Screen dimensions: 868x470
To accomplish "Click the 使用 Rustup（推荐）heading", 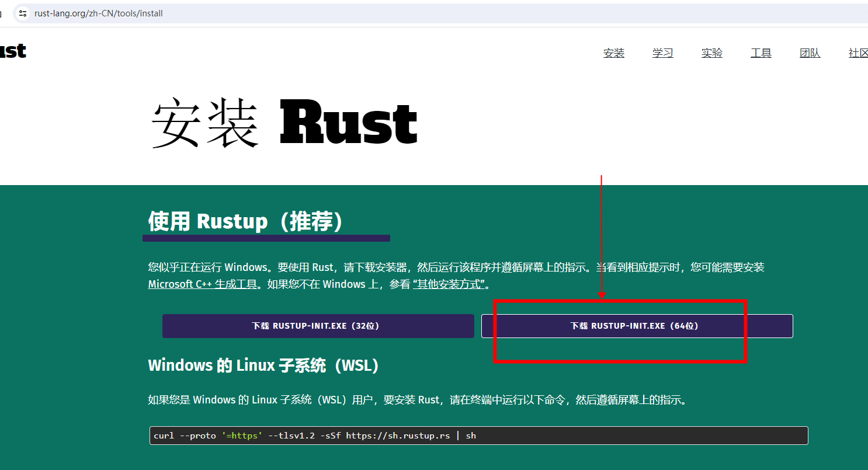I will point(246,222).
